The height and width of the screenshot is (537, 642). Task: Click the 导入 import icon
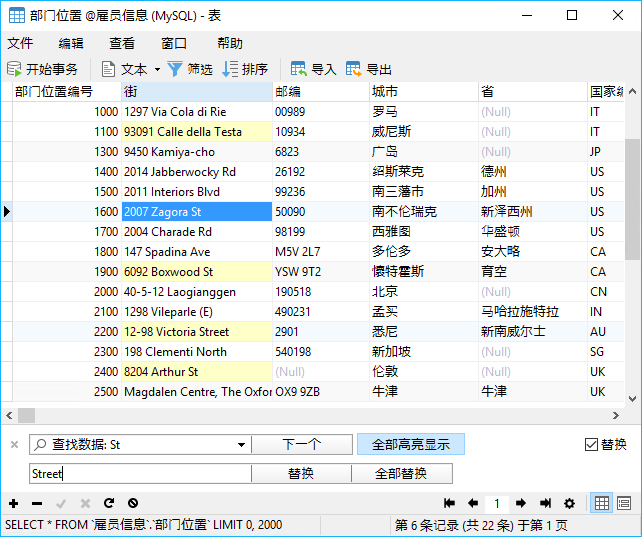(x=298, y=69)
